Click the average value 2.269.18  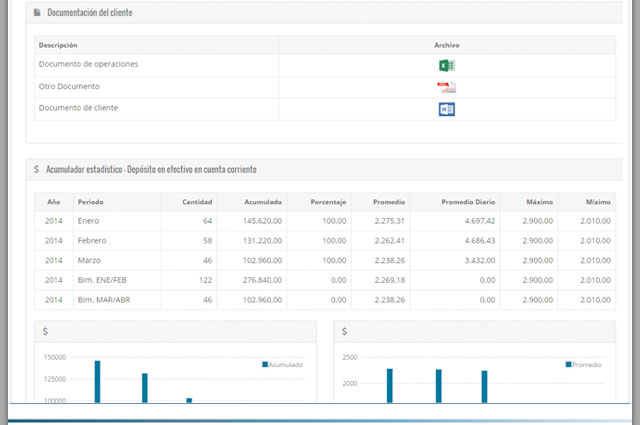[390, 280]
